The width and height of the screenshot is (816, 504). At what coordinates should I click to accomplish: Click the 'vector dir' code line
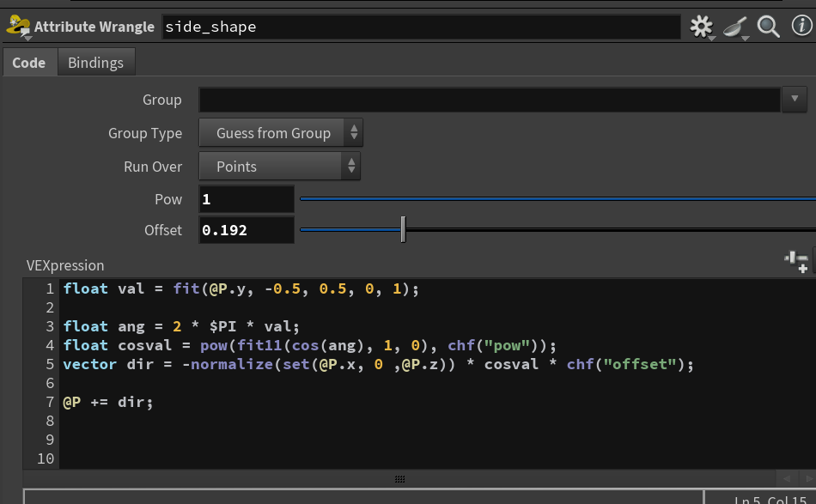point(378,364)
